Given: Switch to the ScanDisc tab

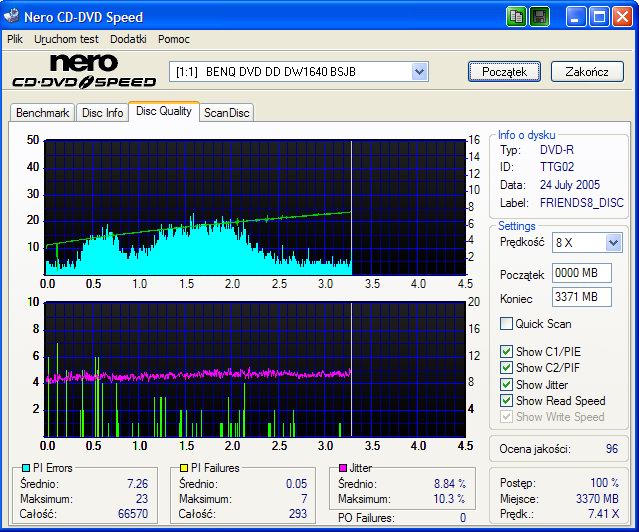Looking at the screenshot, I should (x=227, y=113).
